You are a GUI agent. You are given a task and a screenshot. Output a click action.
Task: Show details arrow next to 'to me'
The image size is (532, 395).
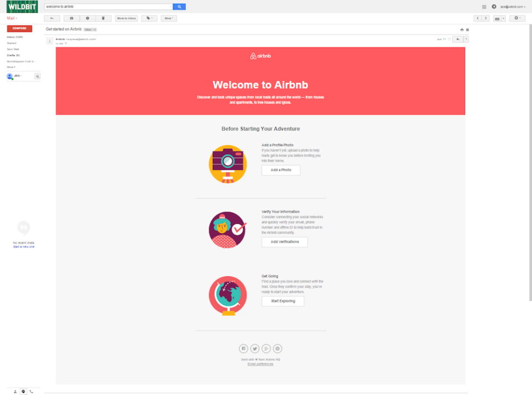pyautogui.click(x=66, y=43)
